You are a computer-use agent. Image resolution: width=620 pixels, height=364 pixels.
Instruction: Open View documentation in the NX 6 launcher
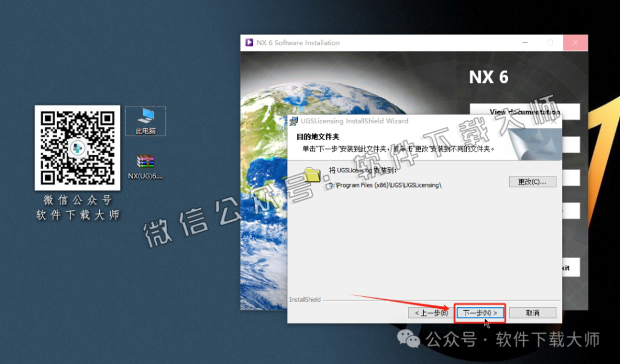[x=524, y=112]
